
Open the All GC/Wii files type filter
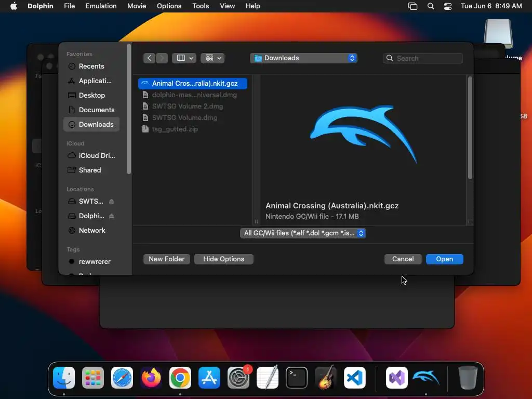click(x=303, y=233)
